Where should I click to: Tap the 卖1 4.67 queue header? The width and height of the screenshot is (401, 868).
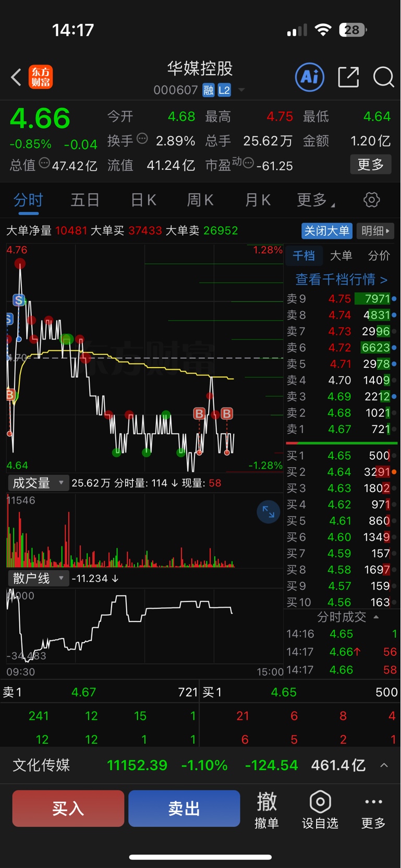[100, 692]
